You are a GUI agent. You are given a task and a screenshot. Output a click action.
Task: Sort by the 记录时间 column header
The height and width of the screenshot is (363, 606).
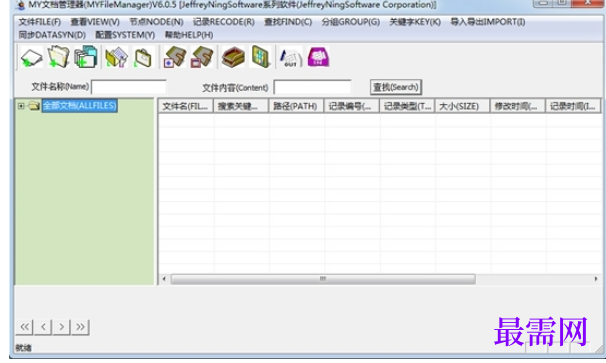(x=573, y=106)
